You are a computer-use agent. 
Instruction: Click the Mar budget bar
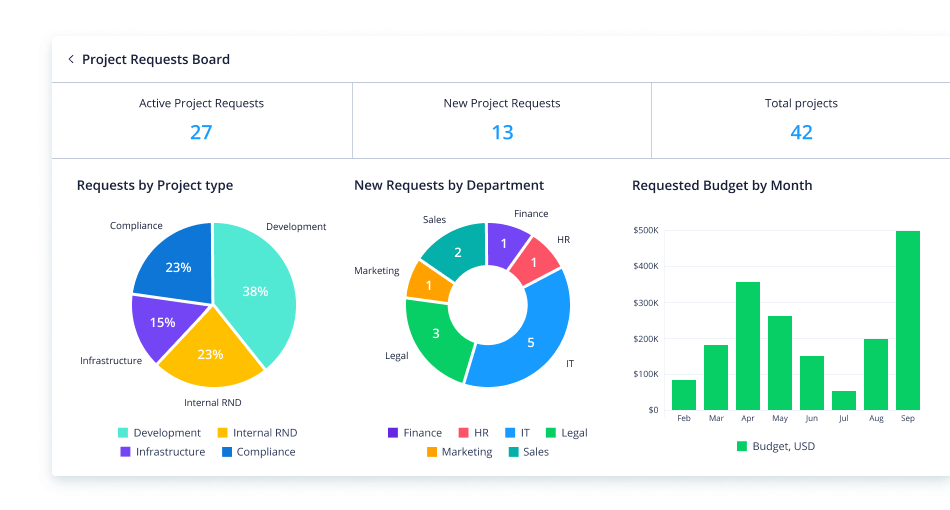[716, 377]
